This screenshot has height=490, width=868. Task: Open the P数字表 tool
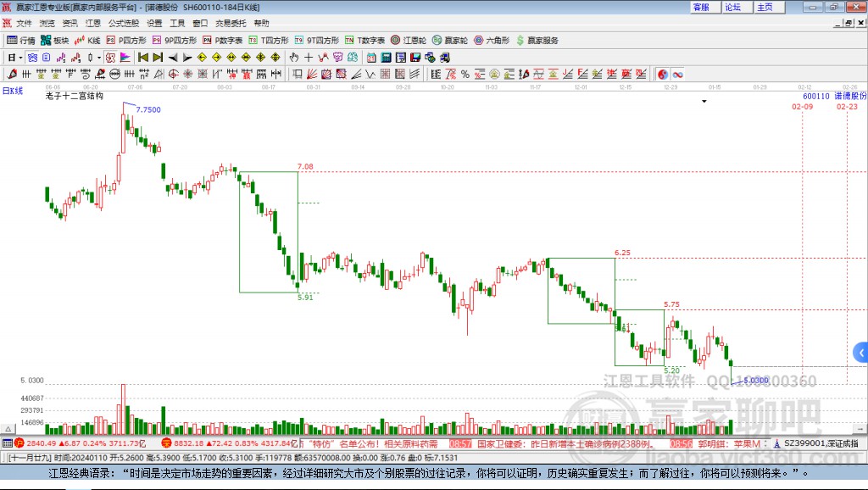223,41
